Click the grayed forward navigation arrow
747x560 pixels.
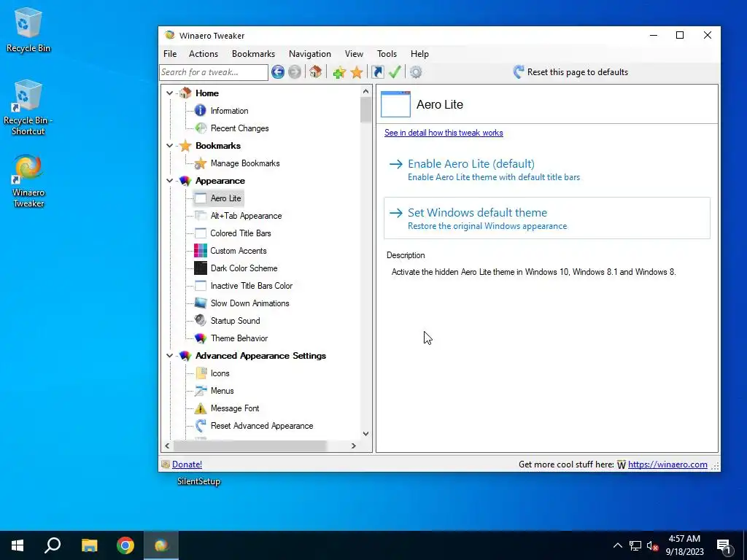point(295,72)
